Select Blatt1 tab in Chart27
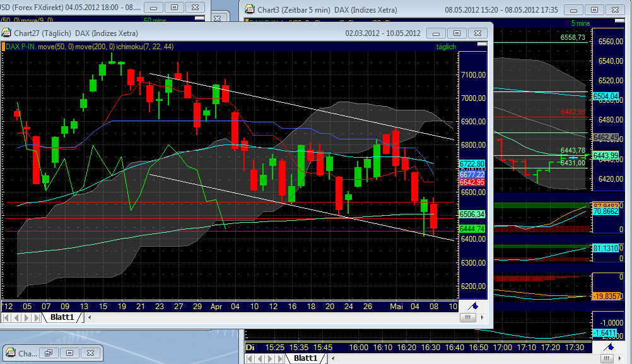The image size is (632, 364). pyautogui.click(x=62, y=317)
